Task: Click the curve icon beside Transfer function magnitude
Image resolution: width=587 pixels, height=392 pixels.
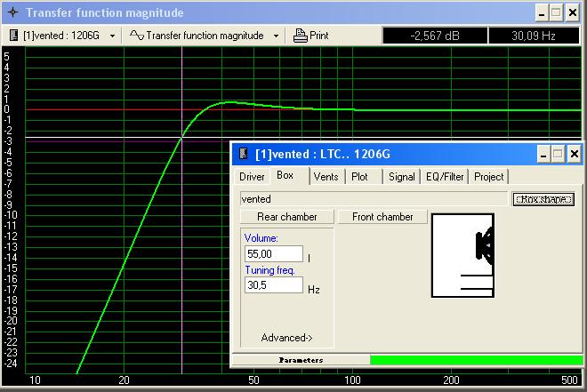Action: click(136, 36)
